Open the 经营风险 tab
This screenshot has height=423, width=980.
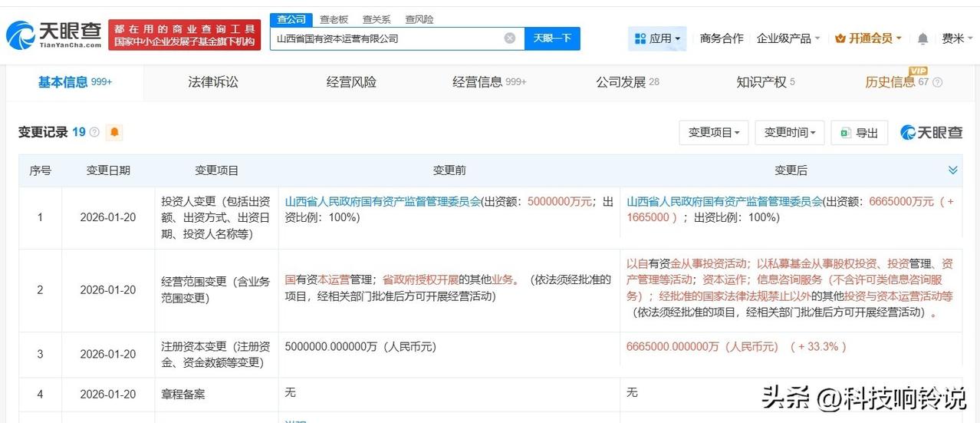(x=351, y=82)
